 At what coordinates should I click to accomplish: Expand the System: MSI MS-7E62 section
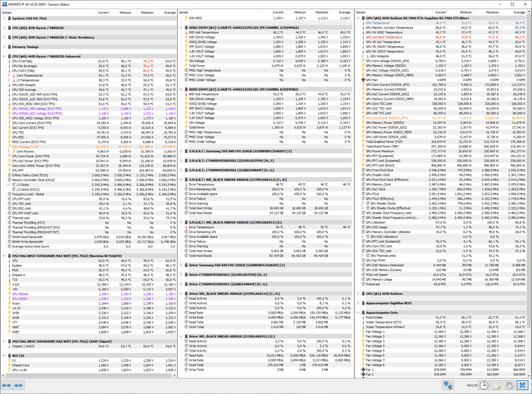pos(4,19)
